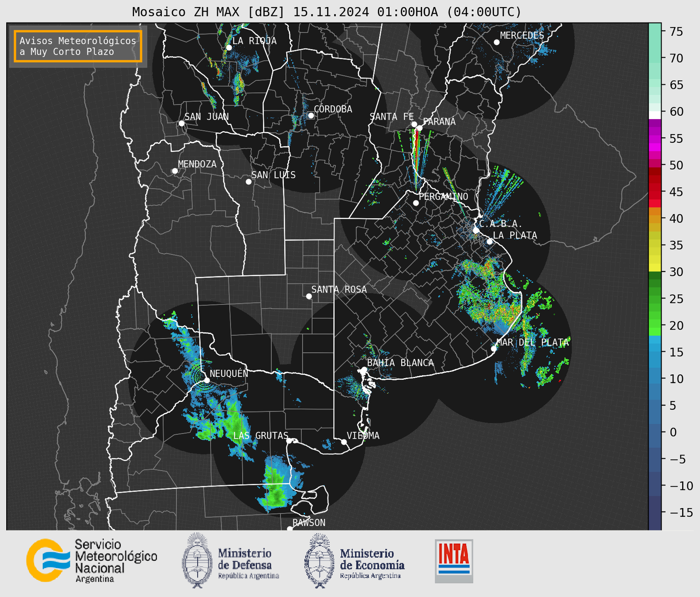The width and height of the screenshot is (700, 597).
Task: Click the 55 dBZ magenta color band
Action: click(655, 139)
